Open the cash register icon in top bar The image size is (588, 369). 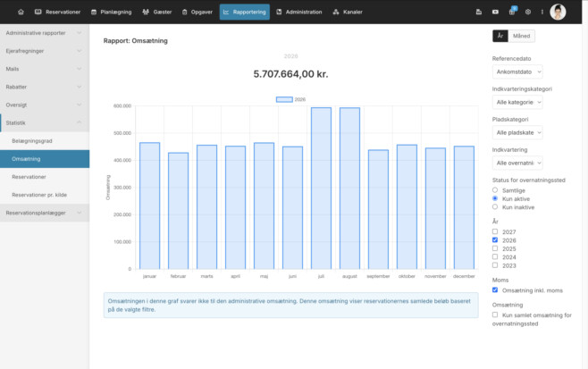(x=479, y=12)
